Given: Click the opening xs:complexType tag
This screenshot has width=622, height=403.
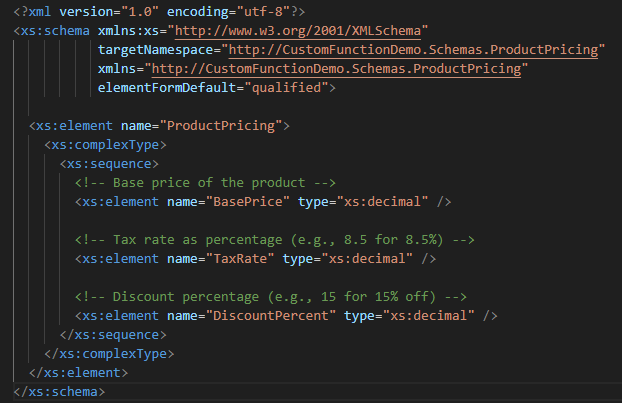Looking at the screenshot, I should [x=105, y=145].
